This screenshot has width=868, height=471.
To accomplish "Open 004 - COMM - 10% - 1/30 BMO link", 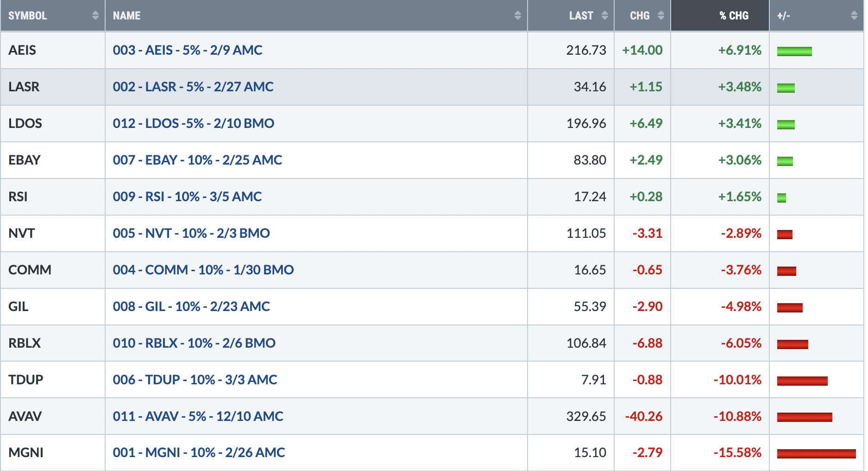I will coord(203,270).
